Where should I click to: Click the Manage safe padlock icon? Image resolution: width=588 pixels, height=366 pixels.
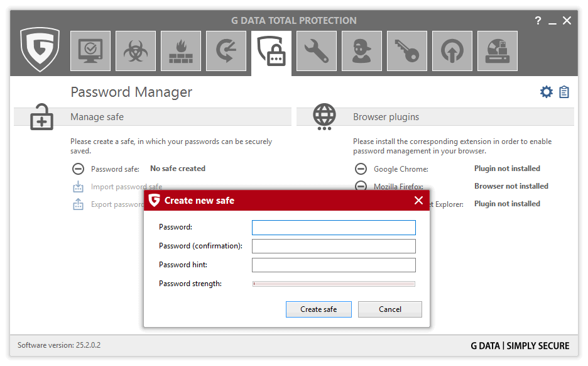41,117
